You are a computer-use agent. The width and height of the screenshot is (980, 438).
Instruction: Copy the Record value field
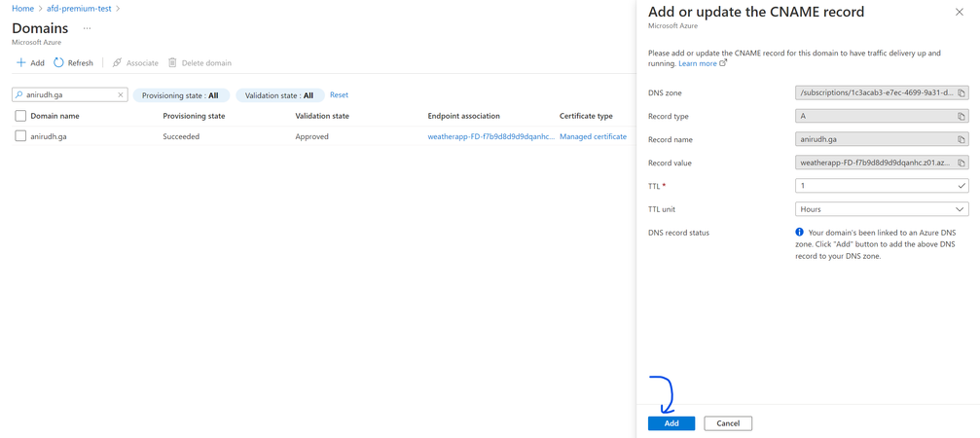962,164
